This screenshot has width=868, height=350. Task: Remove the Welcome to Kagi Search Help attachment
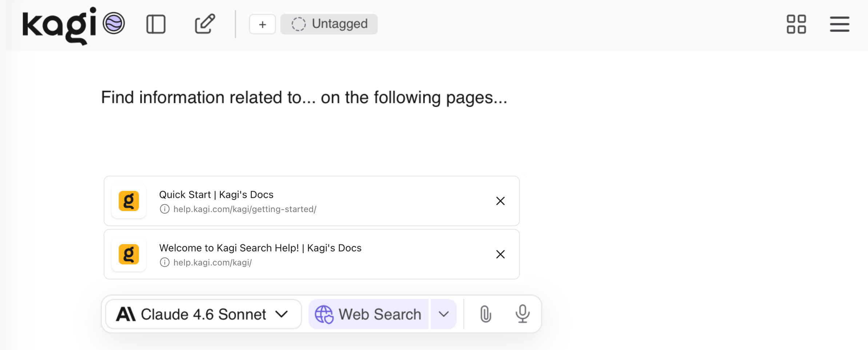[x=501, y=254]
